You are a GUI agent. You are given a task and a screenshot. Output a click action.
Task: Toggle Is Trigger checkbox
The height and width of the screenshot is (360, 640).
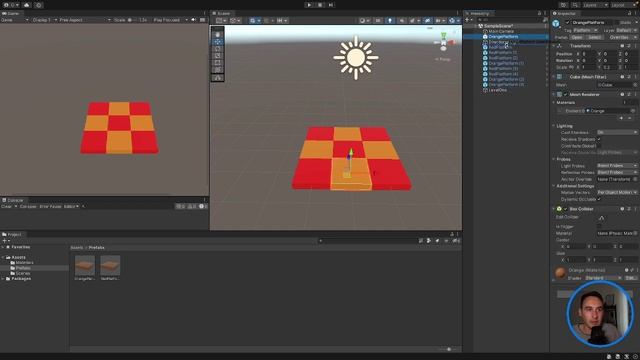pyautogui.click(x=599, y=226)
